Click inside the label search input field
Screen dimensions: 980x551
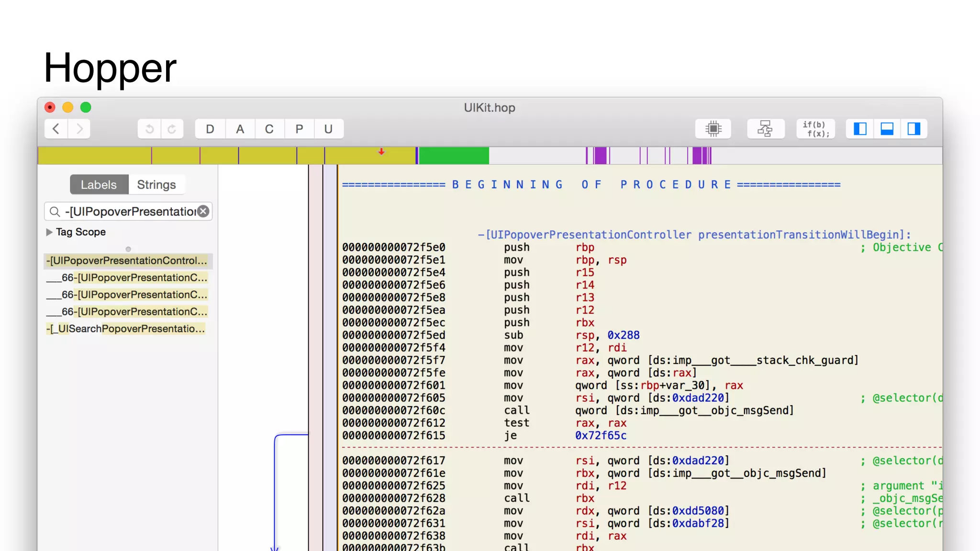point(129,211)
